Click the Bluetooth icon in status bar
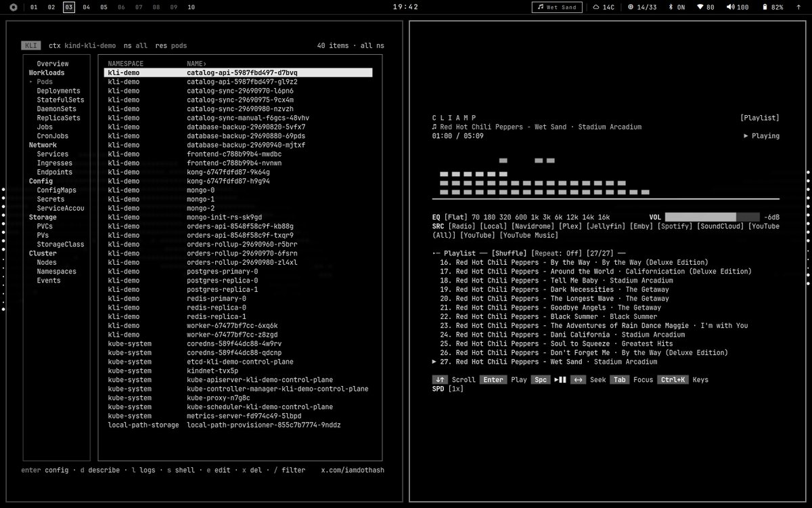Image resolution: width=812 pixels, height=508 pixels. 671,7
